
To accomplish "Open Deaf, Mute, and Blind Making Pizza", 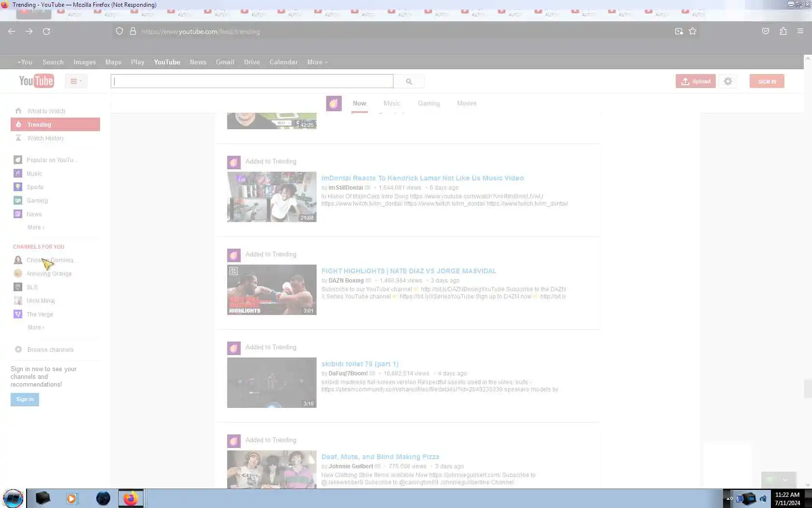I will pos(380,457).
